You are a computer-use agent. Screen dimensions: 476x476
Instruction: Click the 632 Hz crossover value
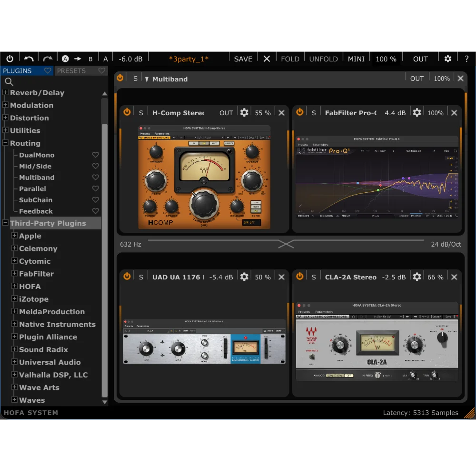(130, 244)
